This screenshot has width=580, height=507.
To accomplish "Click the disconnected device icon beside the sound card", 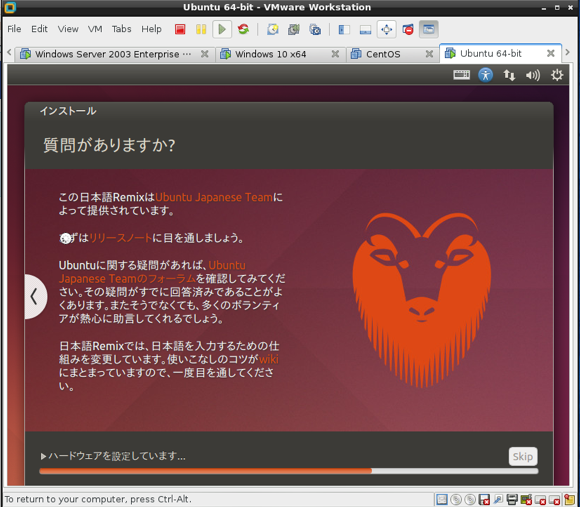I will click(x=540, y=500).
